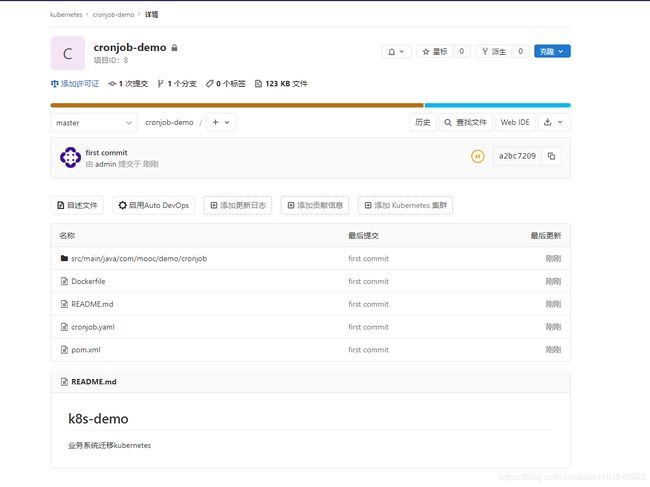650x487 pixels.
Task: Open the notification bell dropdown
Action: tap(396, 51)
